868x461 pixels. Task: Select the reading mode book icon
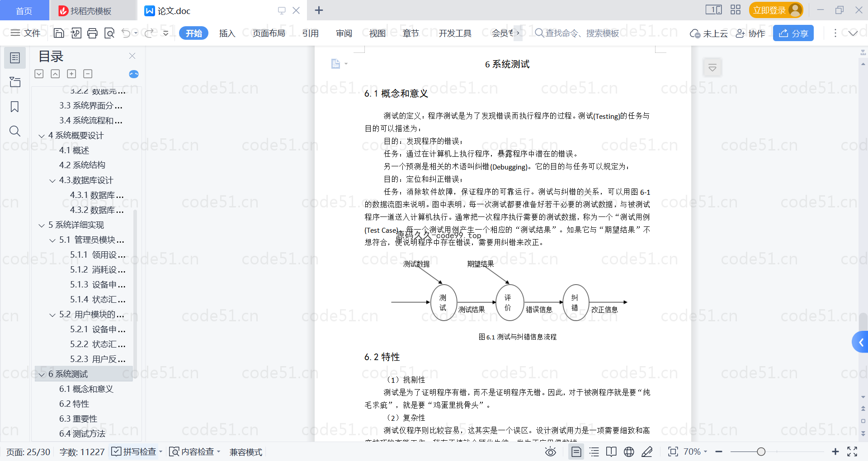click(x=611, y=452)
